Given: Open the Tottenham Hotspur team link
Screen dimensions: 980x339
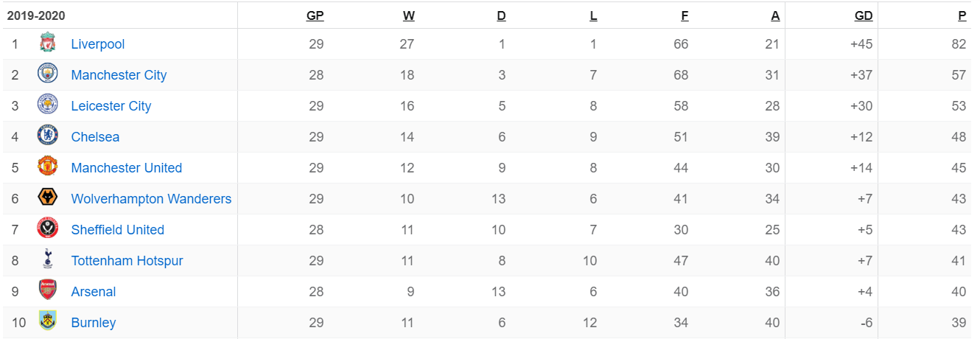Looking at the screenshot, I should [127, 261].
